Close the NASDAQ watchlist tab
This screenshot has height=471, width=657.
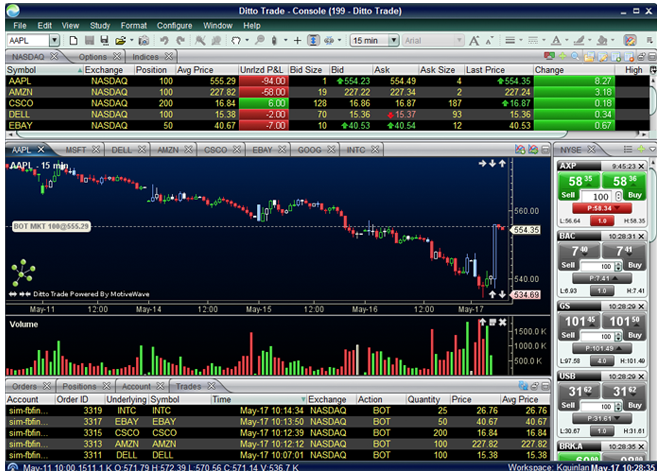[54, 56]
